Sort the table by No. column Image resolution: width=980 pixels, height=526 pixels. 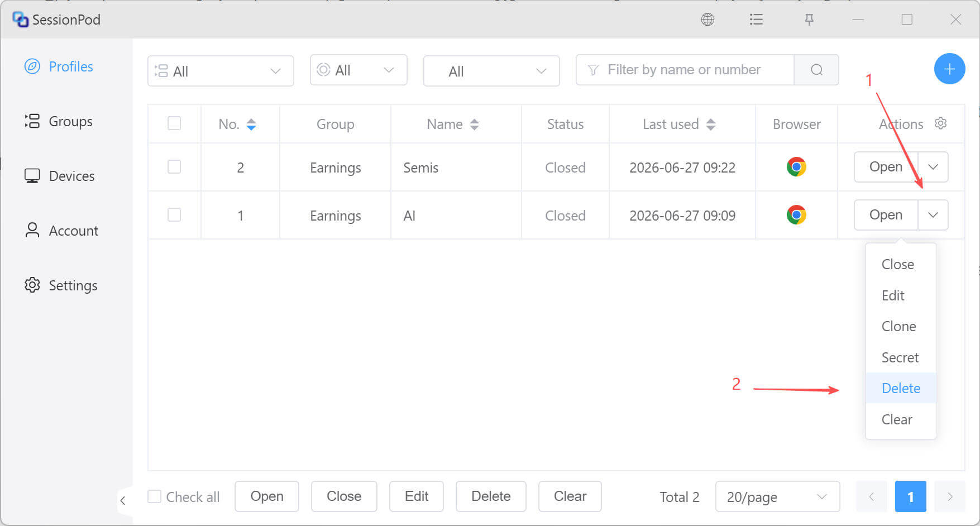coord(251,125)
